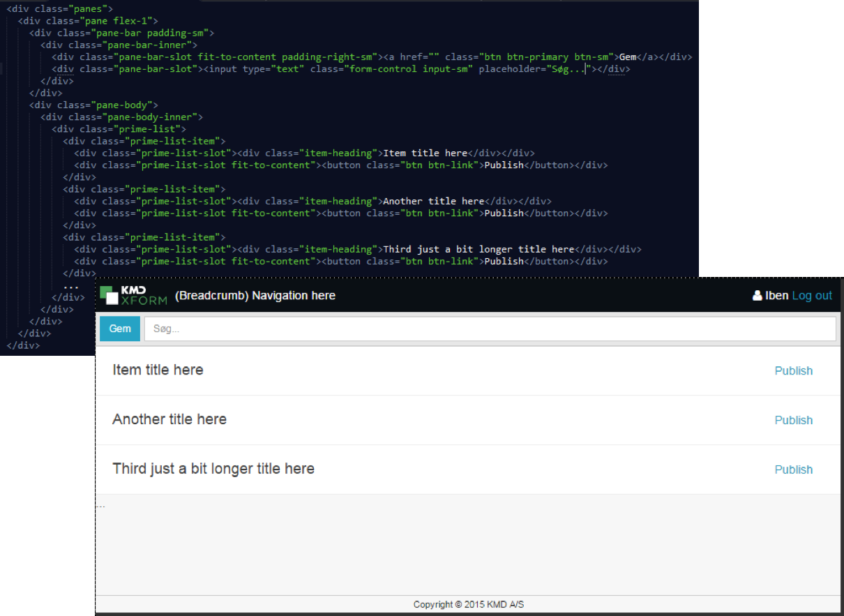Select 'Item title here' list row heading
844x616 pixels.
coord(158,370)
